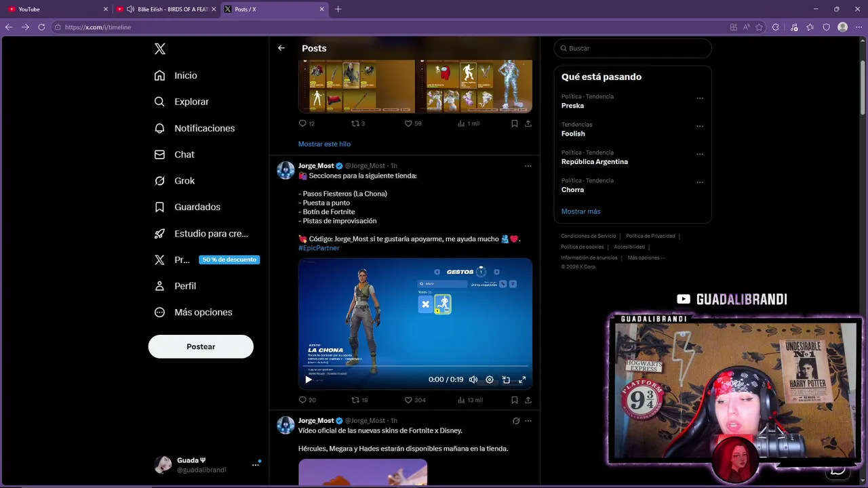This screenshot has width=868, height=488.
Task: Open Más opciones footer dropdown
Action: (x=646, y=258)
